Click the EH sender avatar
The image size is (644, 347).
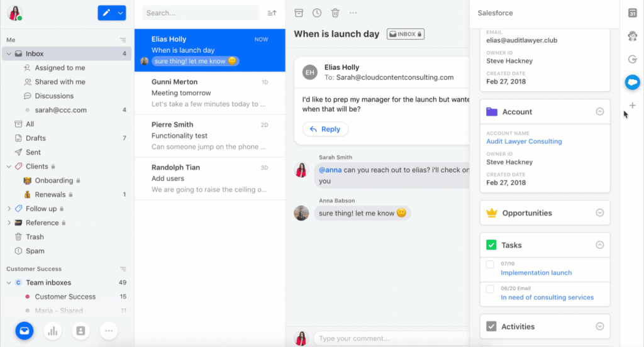[x=309, y=72]
